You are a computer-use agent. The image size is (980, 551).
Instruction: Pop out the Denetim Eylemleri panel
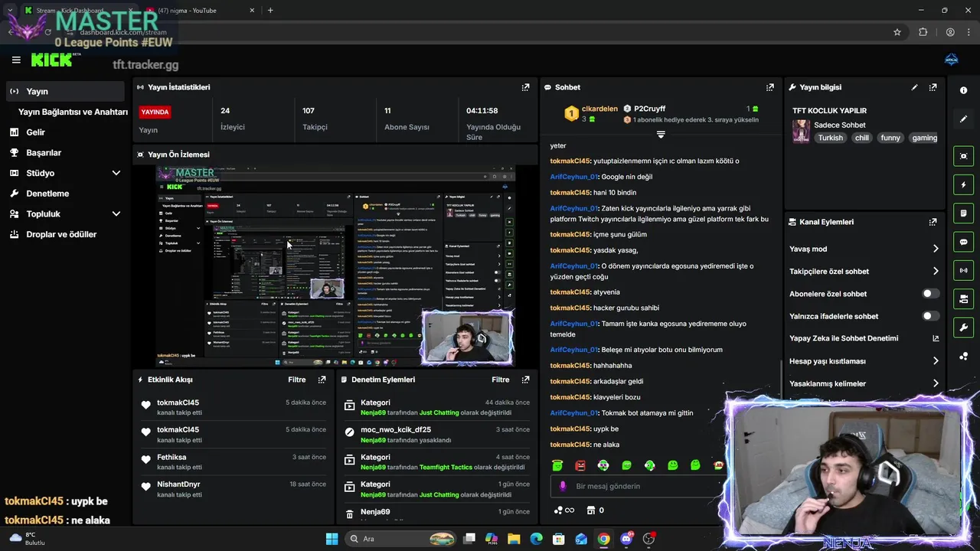click(x=525, y=380)
